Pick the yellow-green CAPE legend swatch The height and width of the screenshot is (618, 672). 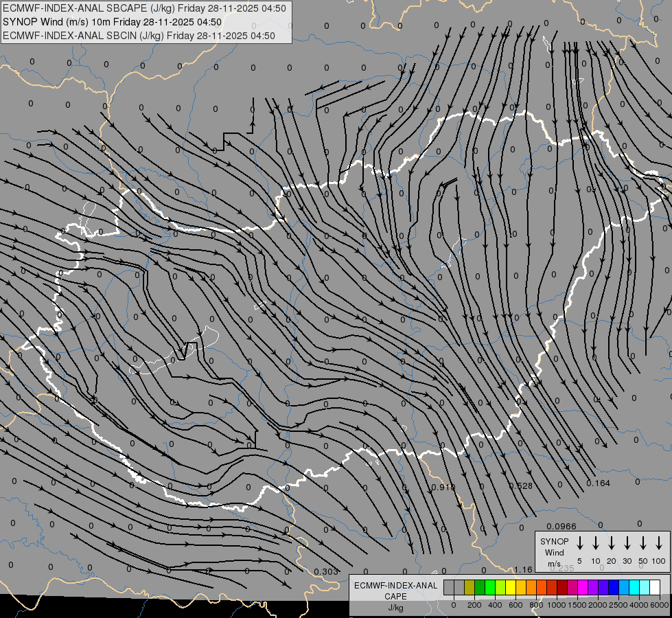coord(500,587)
